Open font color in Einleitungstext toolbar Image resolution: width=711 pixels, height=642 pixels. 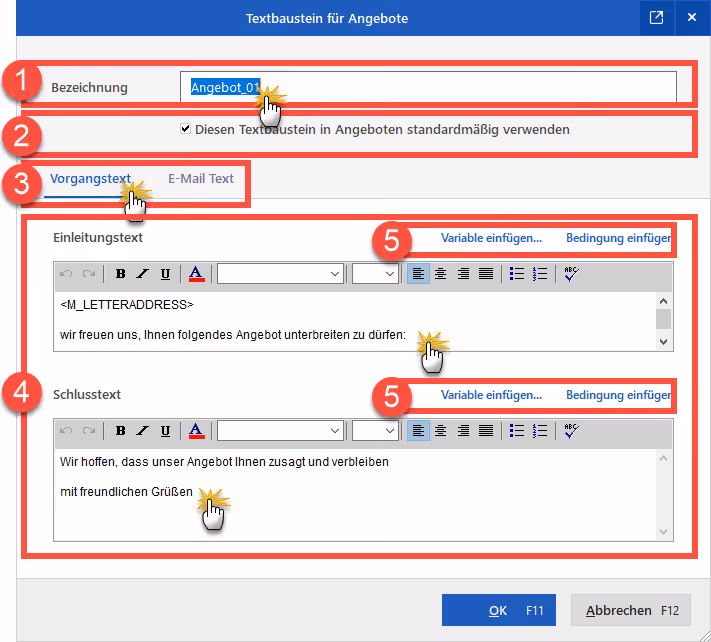coord(196,274)
